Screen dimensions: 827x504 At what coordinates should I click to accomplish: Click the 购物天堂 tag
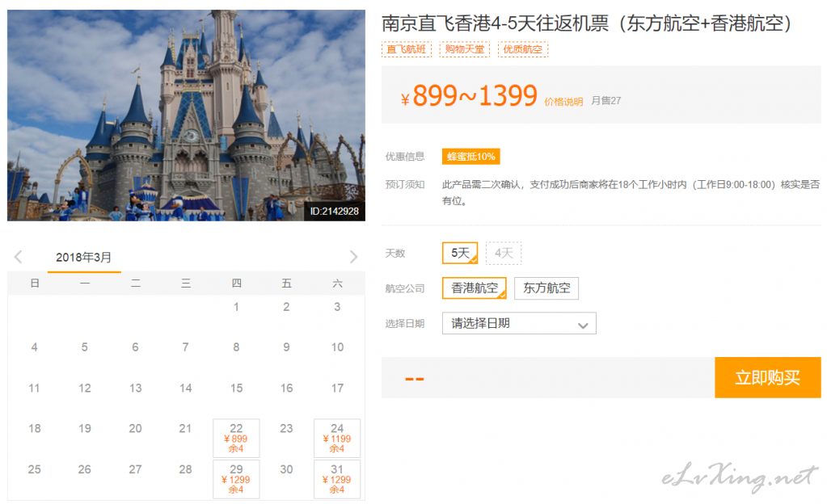pos(465,49)
